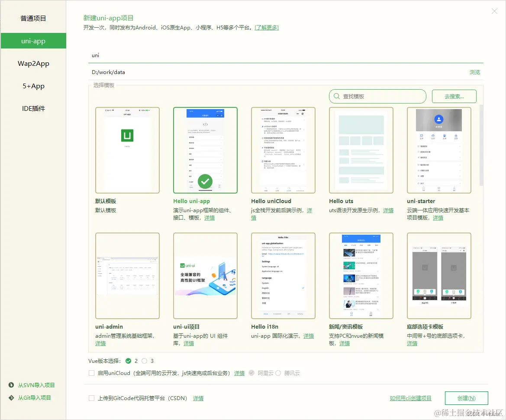The image size is (506, 420).
Task: Click the 创建(N) button
Action: click(466, 398)
